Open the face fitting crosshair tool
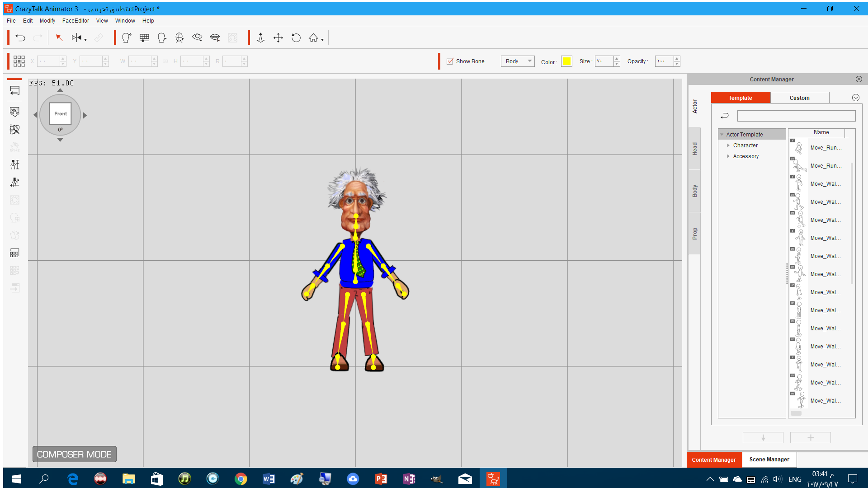The image size is (868, 488). (x=179, y=38)
